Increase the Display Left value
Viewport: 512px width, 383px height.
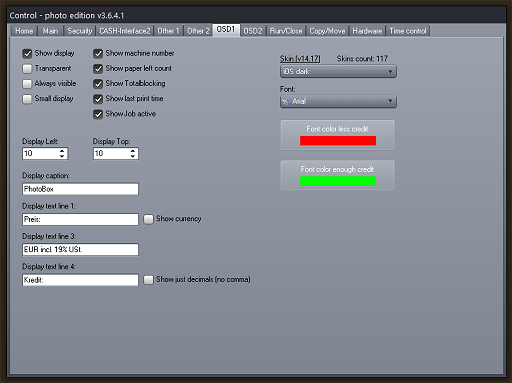[x=62, y=151]
